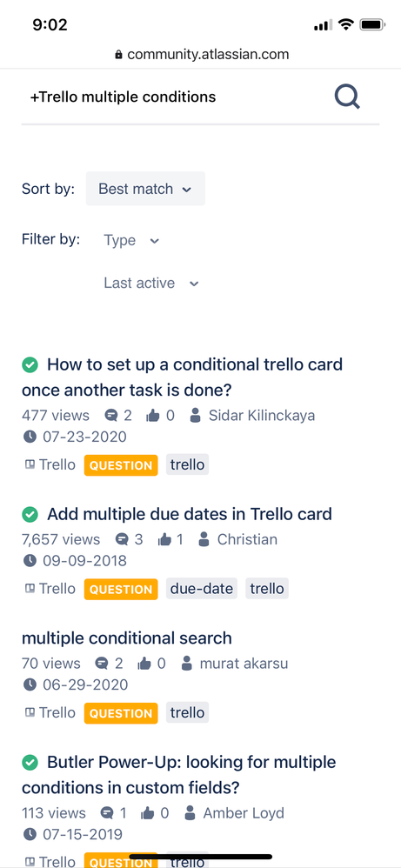Tap the clock icon beside 06-29-2020
Image resolution: width=401 pixels, height=868 pixels.
30,684
